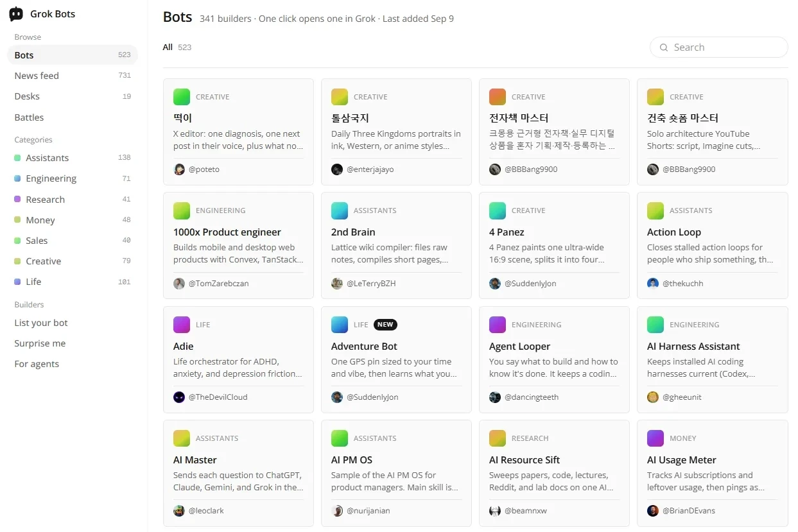Click @leoclark's avatar
The width and height of the screenshot is (798, 532).
click(x=179, y=511)
